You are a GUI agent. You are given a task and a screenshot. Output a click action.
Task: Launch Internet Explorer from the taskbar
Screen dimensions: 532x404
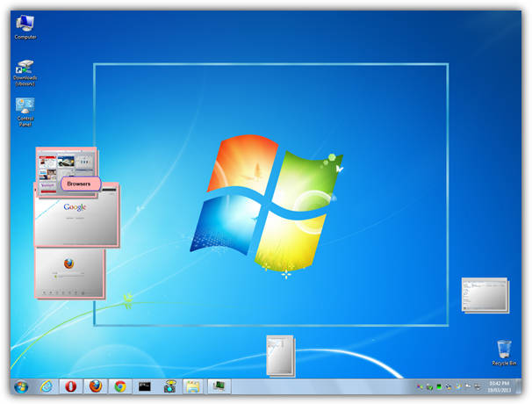tap(46, 386)
